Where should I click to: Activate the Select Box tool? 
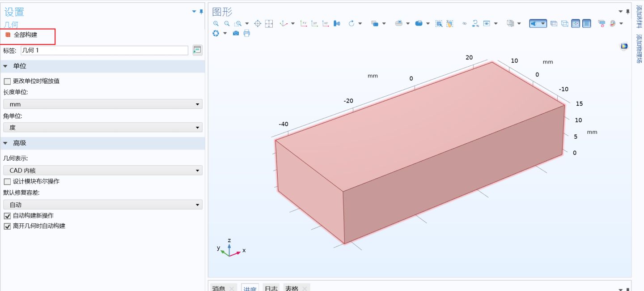439,23
